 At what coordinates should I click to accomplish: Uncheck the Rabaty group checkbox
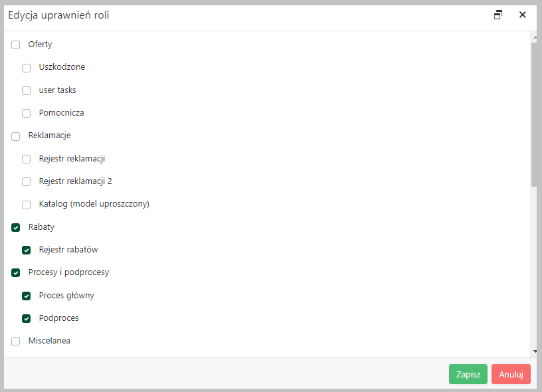(x=15, y=227)
